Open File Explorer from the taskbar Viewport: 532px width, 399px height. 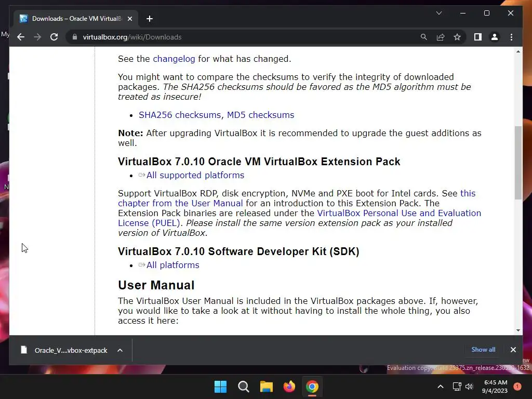click(x=267, y=387)
